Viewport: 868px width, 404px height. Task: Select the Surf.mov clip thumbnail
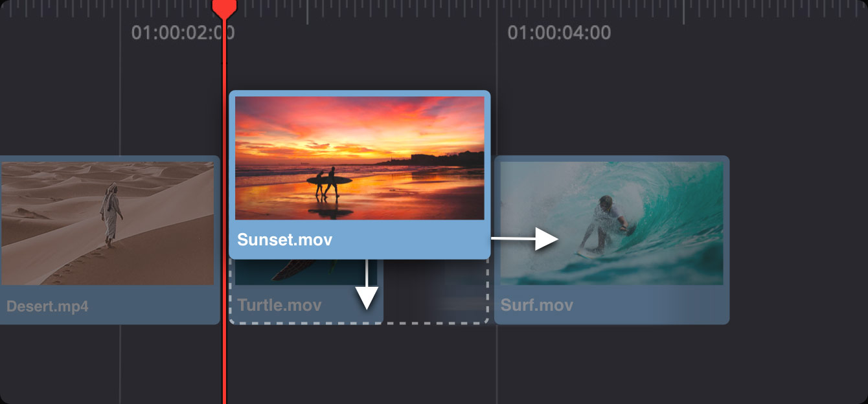(x=611, y=223)
